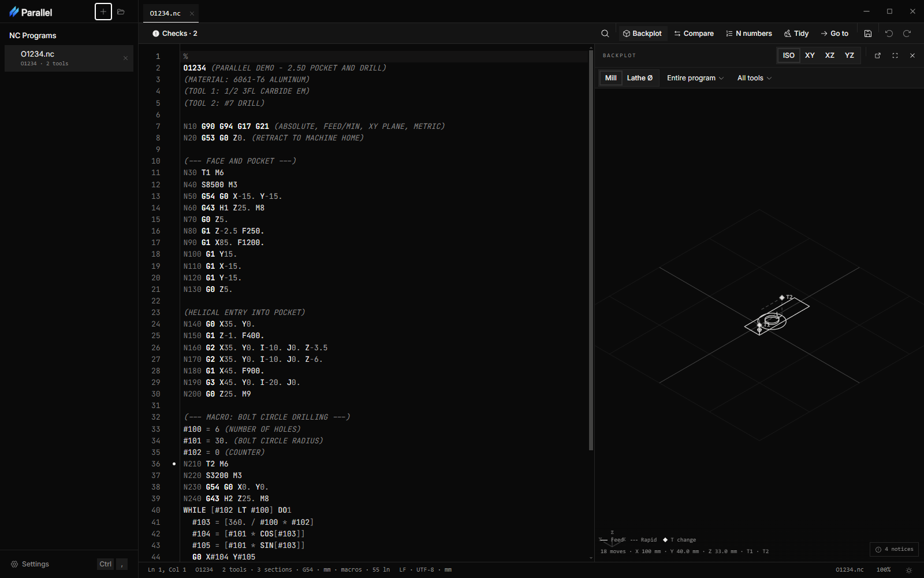Viewport: 924px width, 578px height.
Task: Open the Entire program dropdown
Action: pos(695,78)
